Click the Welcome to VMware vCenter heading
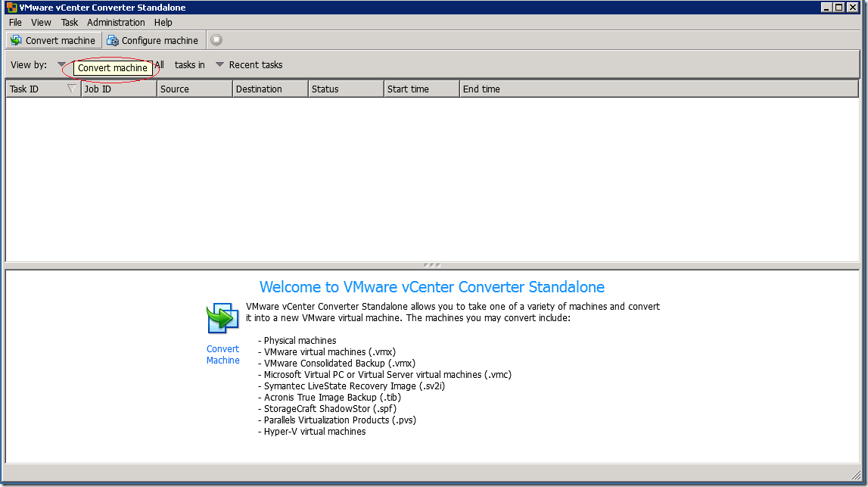Viewport: 868px width, 487px height. click(x=432, y=287)
